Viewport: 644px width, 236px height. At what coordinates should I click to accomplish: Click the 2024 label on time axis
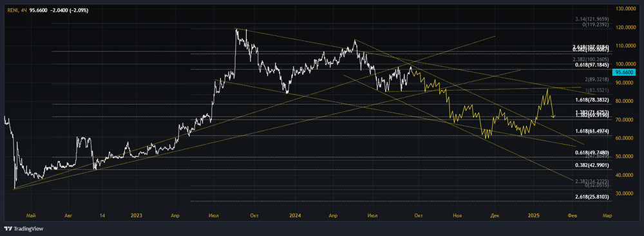pyautogui.click(x=295, y=215)
